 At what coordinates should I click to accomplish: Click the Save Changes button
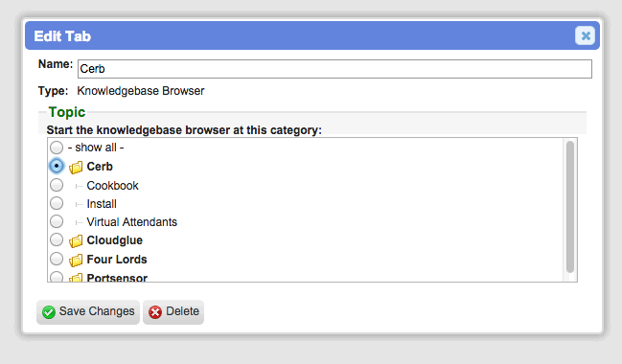click(88, 312)
